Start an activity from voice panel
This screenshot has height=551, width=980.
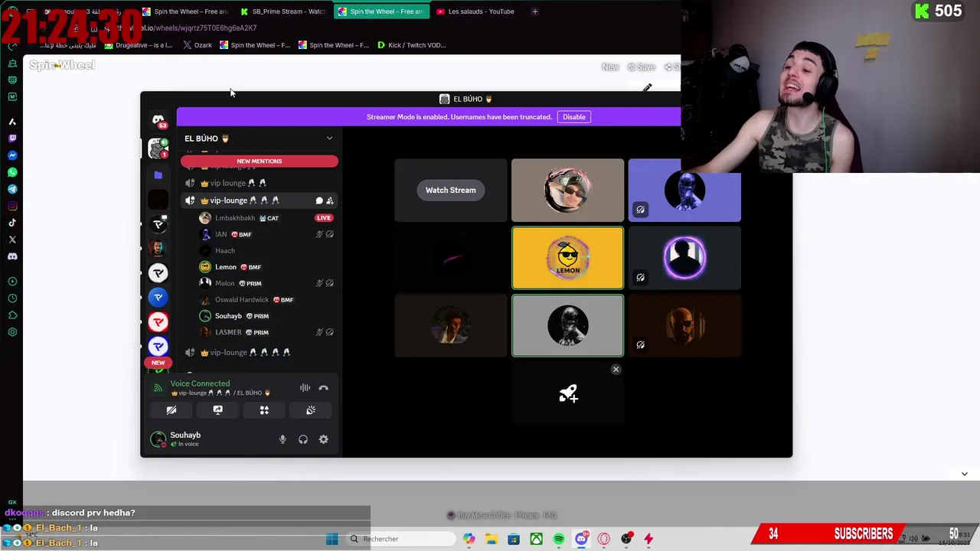[264, 410]
